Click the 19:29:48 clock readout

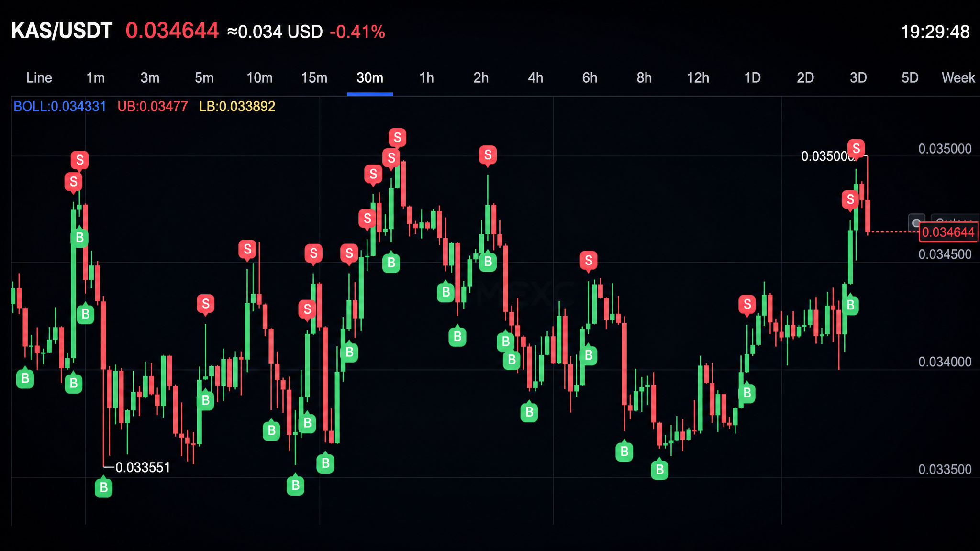pyautogui.click(x=935, y=32)
